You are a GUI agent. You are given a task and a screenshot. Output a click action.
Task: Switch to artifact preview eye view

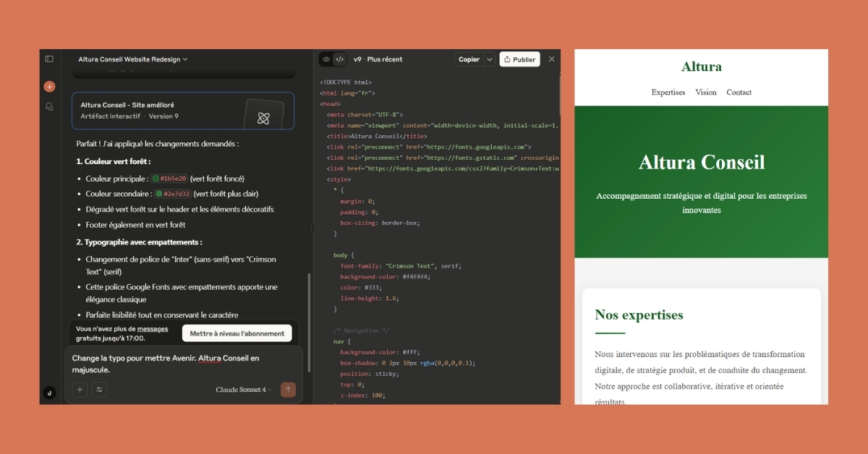(x=326, y=59)
